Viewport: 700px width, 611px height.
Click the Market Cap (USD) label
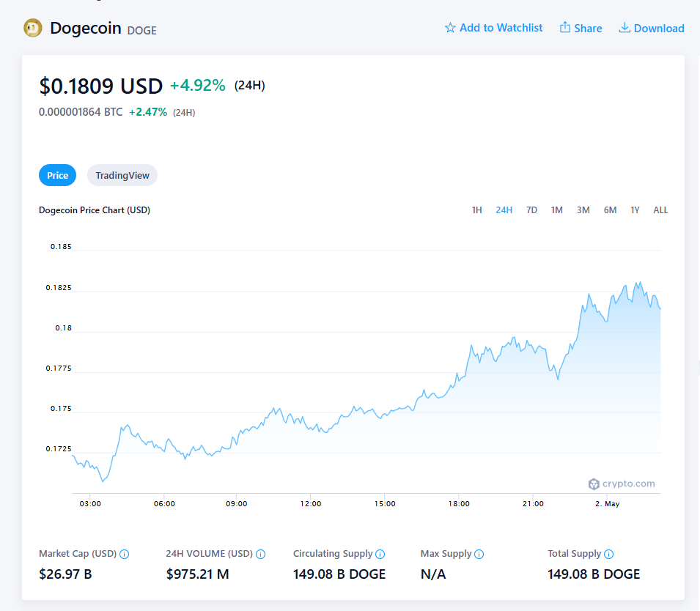pyautogui.click(x=78, y=554)
